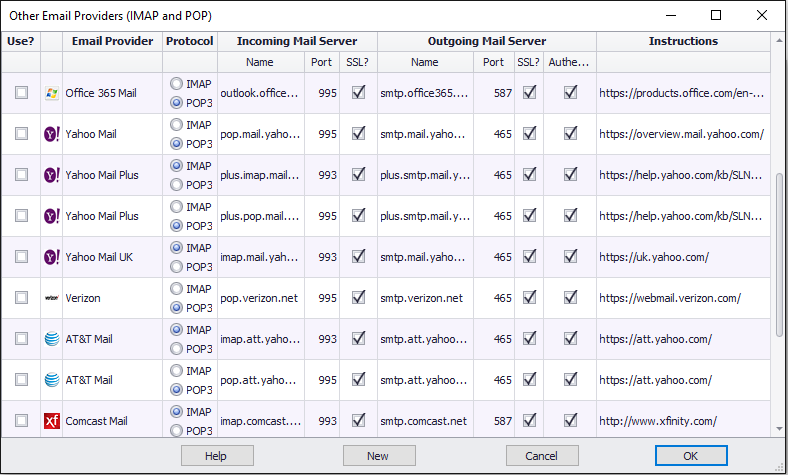788x475 pixels.
Task: Click the Comcast Mail xfinity icon
Action: click(x=52, y=421)
